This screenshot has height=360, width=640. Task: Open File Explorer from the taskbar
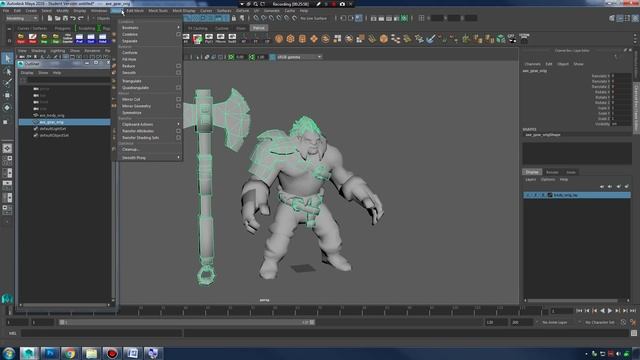pyautogui.click(x=91, y=353)
